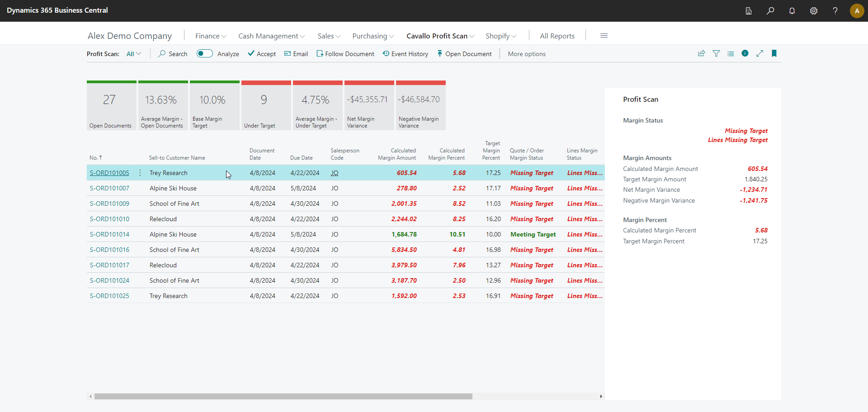Expand the Finance menu
The width and height of the screenshot is (868, 412).
(210, 36)
